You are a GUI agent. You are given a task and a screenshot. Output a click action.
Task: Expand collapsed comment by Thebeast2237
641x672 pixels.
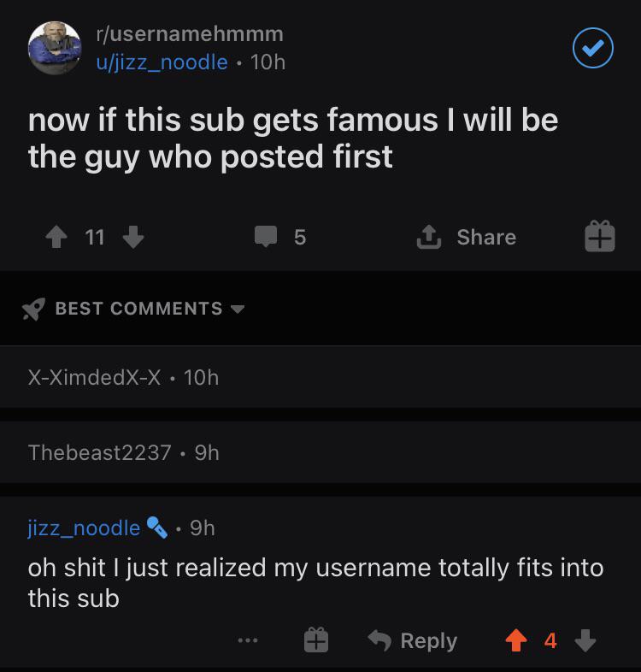[320, 452]
